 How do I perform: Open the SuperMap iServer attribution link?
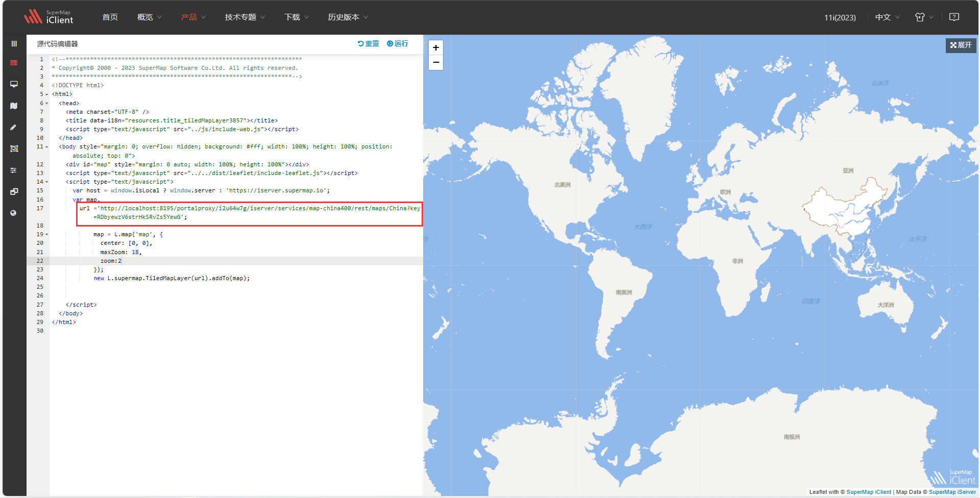[x=954, y=492]
